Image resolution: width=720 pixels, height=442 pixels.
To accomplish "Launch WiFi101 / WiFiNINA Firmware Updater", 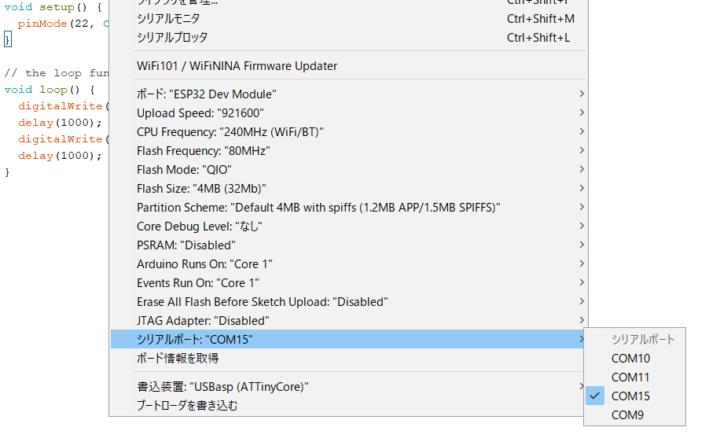I will (237, 66).
